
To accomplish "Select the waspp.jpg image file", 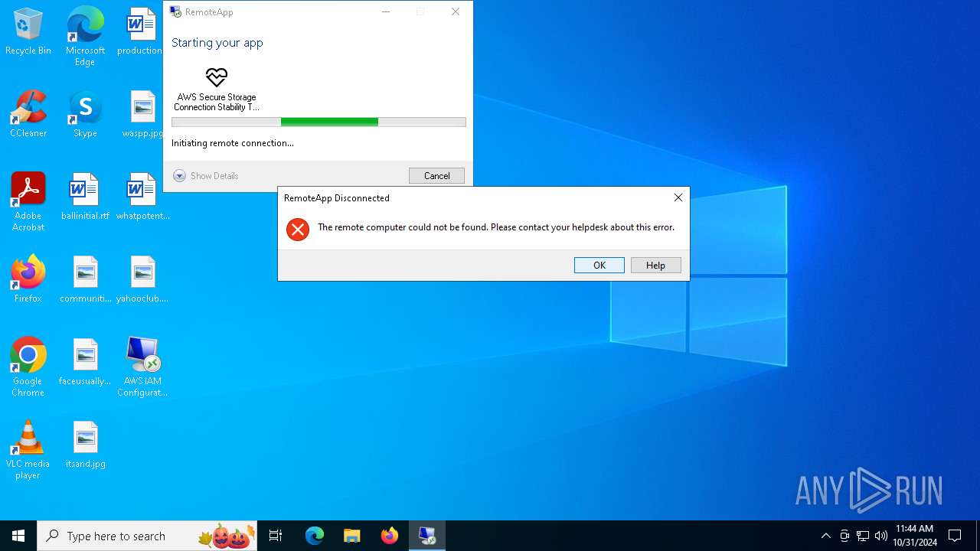I will click(x=142, y=115).
